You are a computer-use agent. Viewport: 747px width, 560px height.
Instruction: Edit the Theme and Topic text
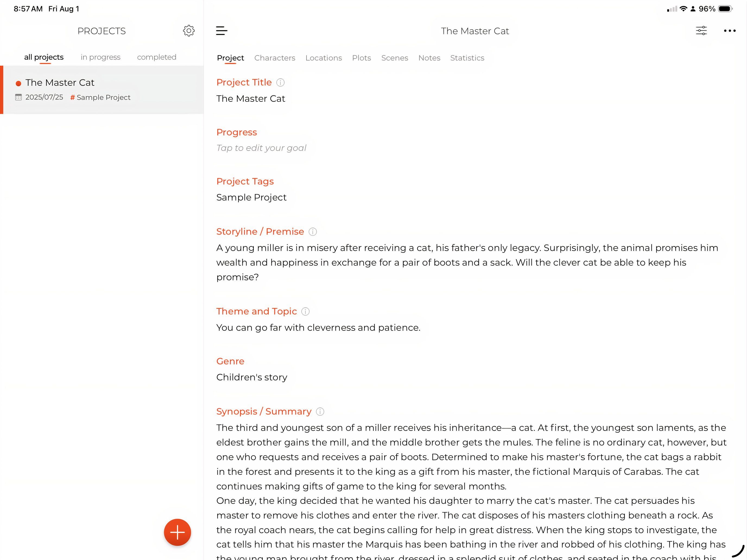pos(318,327)
